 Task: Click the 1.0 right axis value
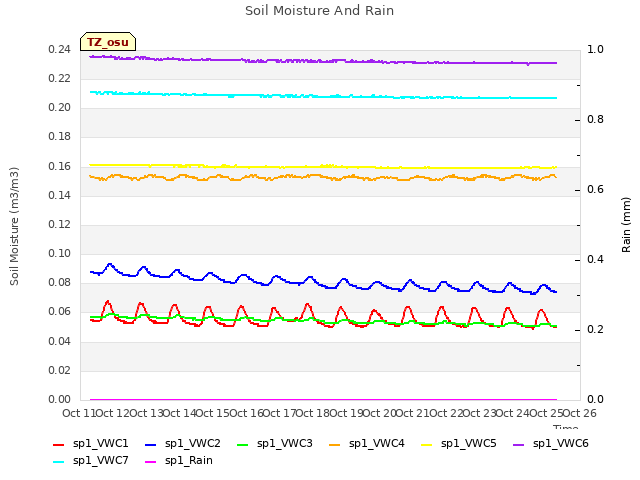595,49
